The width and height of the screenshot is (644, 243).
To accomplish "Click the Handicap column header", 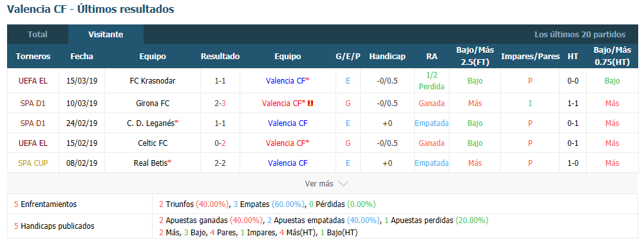I will (387, 57).
